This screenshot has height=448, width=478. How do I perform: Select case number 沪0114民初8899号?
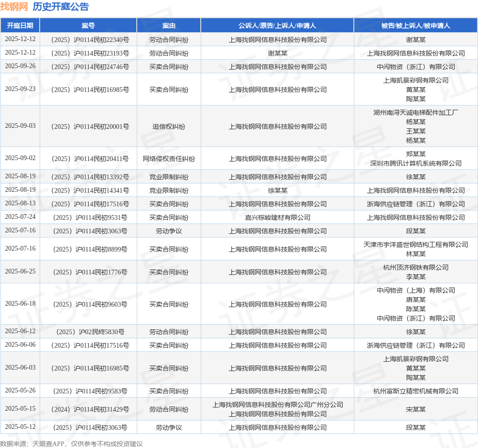pyautogui.click(x=90, y=249)
